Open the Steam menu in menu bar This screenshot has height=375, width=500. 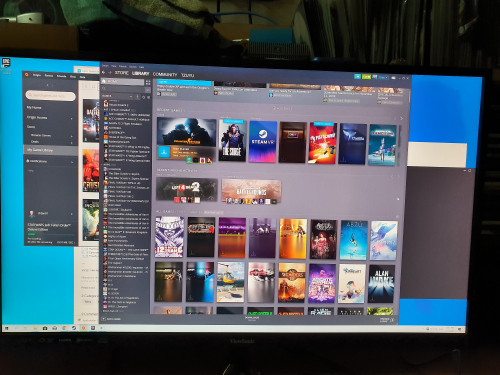pyautogui.click(x=105, y=66)
